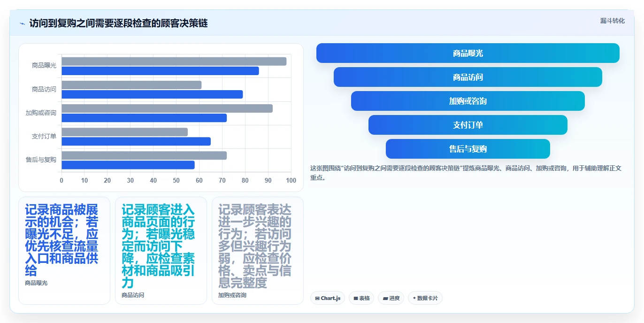The image size is (644, 323).
Task: Click the gray bar for 售后与复购
Action: point(144,155)
